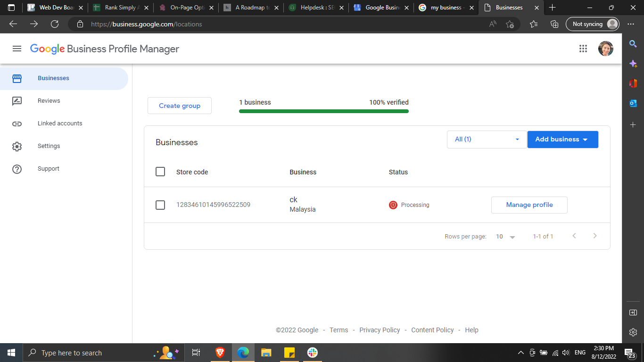Screen dimensions: 644x362
Task: Click the red Processing status icon
Action: (x=393, y=205)
